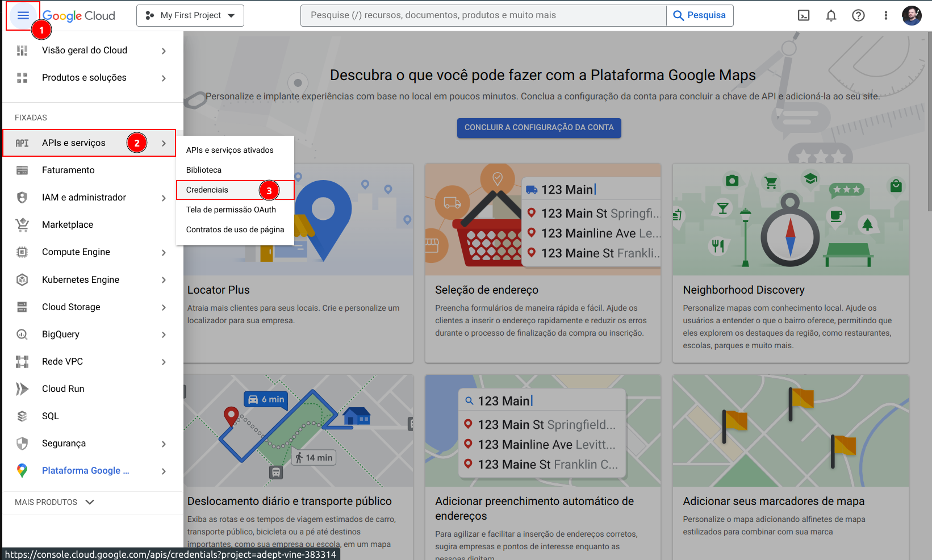Focus the Pesquise recursos search field
The width and height of the screenshot is (932, 560).
pos(483,15)
